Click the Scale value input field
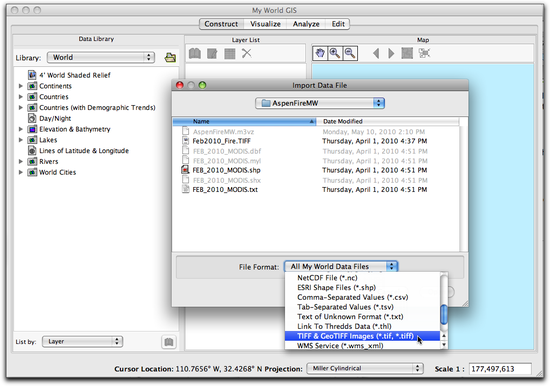Viewport: 550px width, 386px height. 500,369
